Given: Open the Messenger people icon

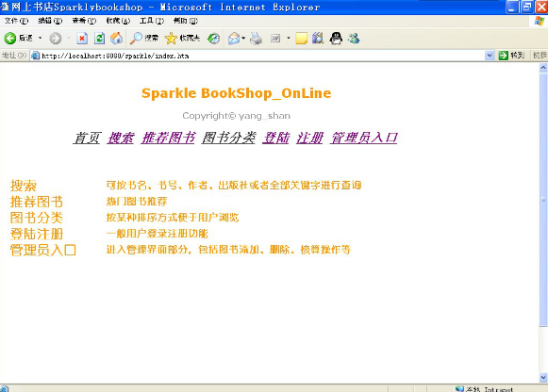Looking at the screenshot, I should click(354, 38).
